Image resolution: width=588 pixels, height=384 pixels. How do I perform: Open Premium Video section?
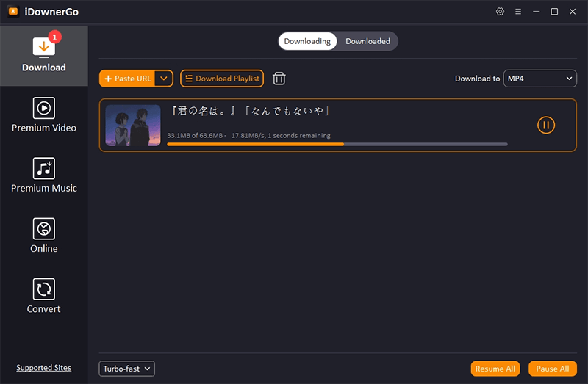(44, 115)
